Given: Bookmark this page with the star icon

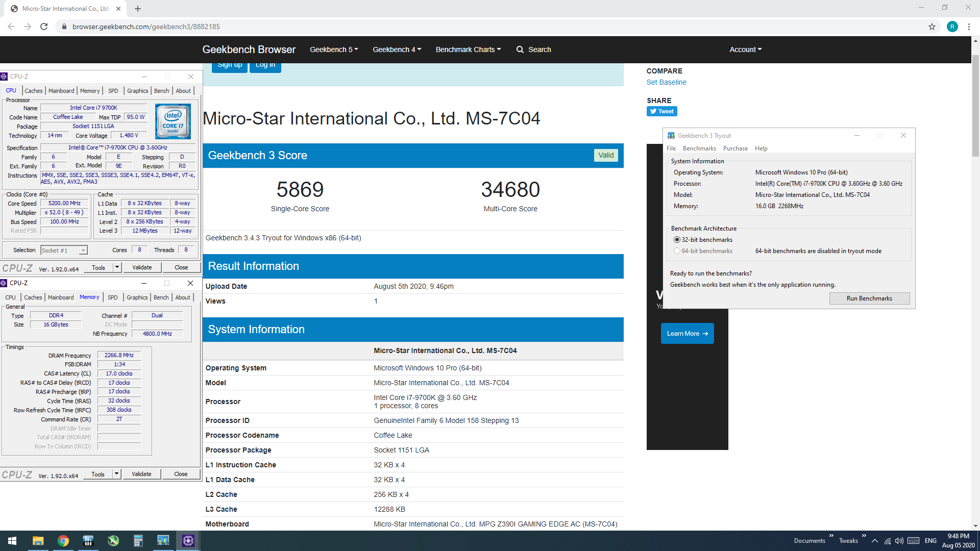Looking at the screenshot, I should coord(932,27).
